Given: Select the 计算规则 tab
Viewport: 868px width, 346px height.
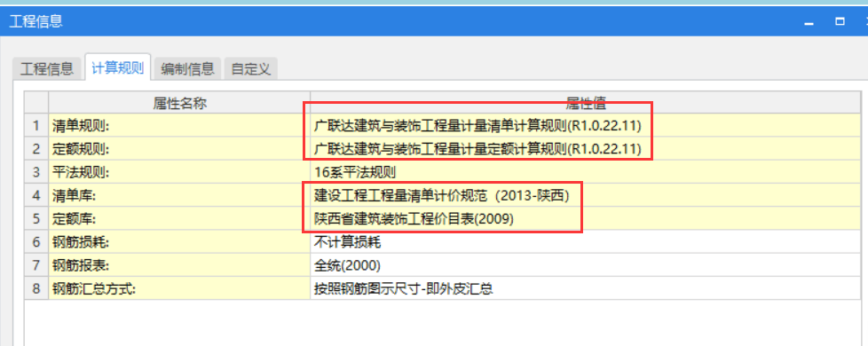Looking at the screenshot, I should [117, 68].
